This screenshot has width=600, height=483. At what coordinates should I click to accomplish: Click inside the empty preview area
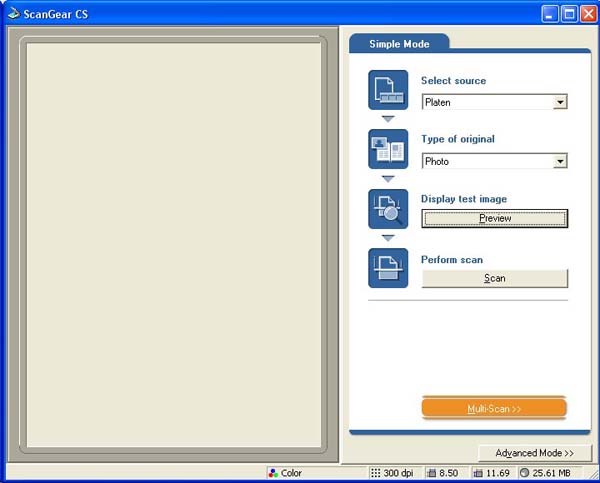[174, 245]
